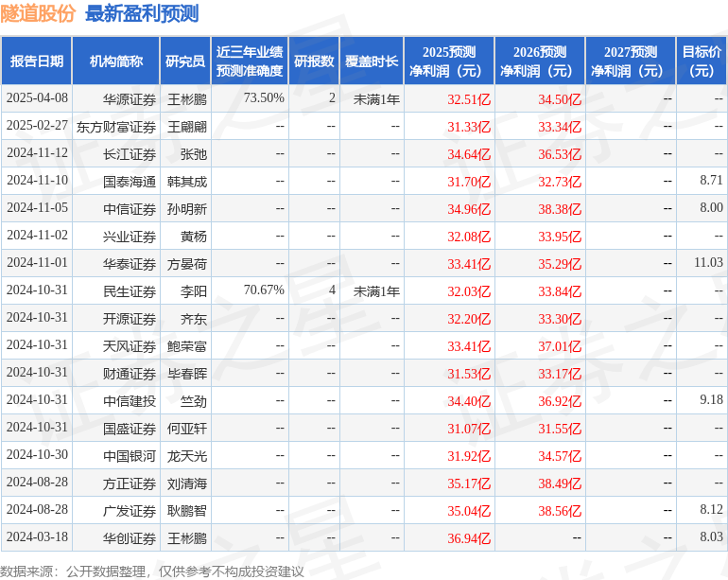Screen dimensions: 728x580
Task: Click the researcher name 韩其成
Action: click(x=187, y=182)
